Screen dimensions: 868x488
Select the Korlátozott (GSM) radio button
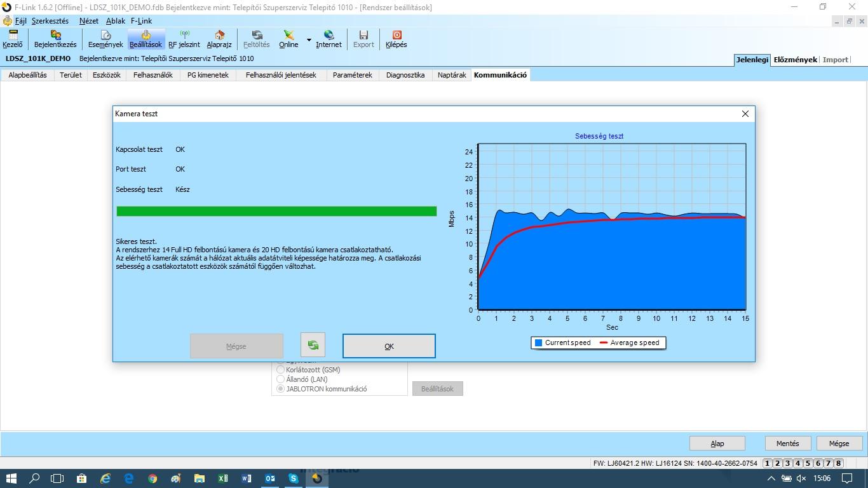coord(280,370)
